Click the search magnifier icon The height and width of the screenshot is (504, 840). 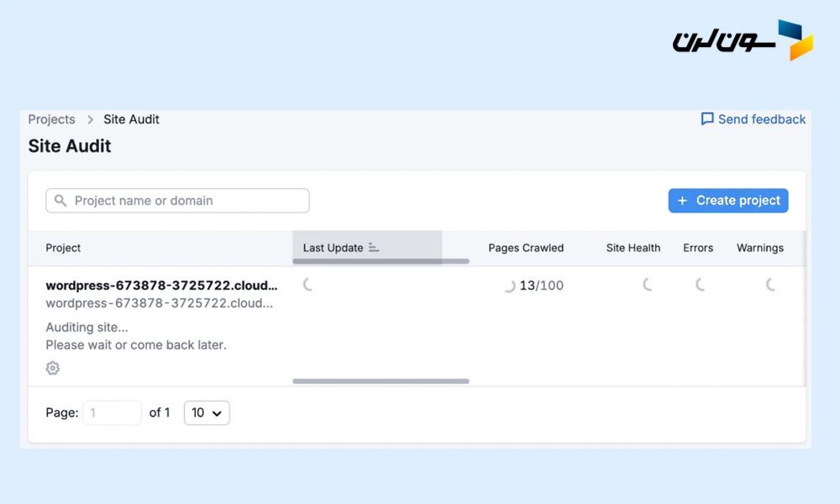coord(60,201)
